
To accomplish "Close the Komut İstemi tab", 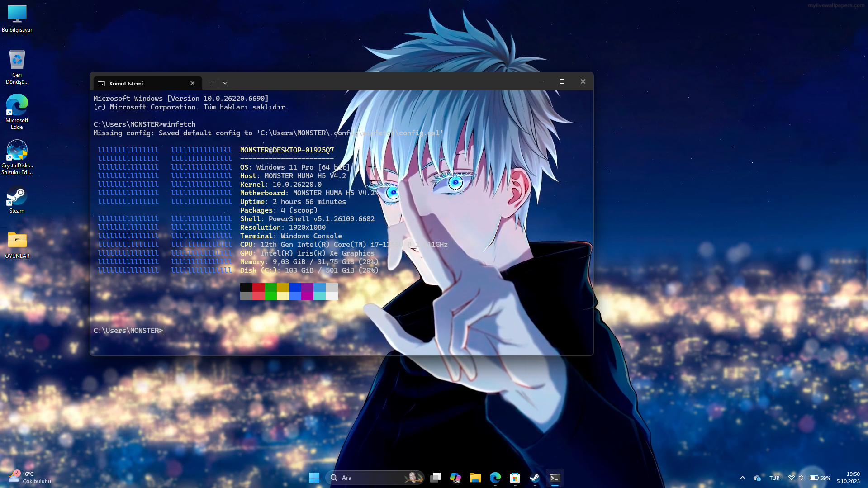I will pyautogui.click(x=193, y=83).
